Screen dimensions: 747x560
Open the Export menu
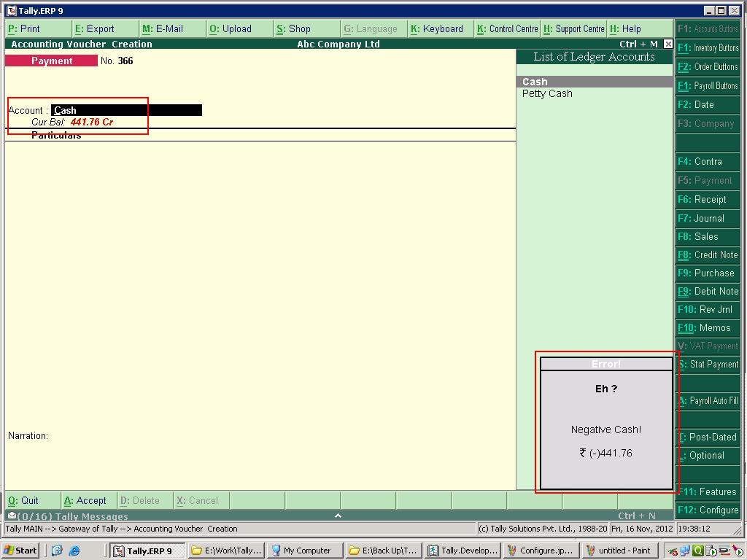[x=95, y=29]
